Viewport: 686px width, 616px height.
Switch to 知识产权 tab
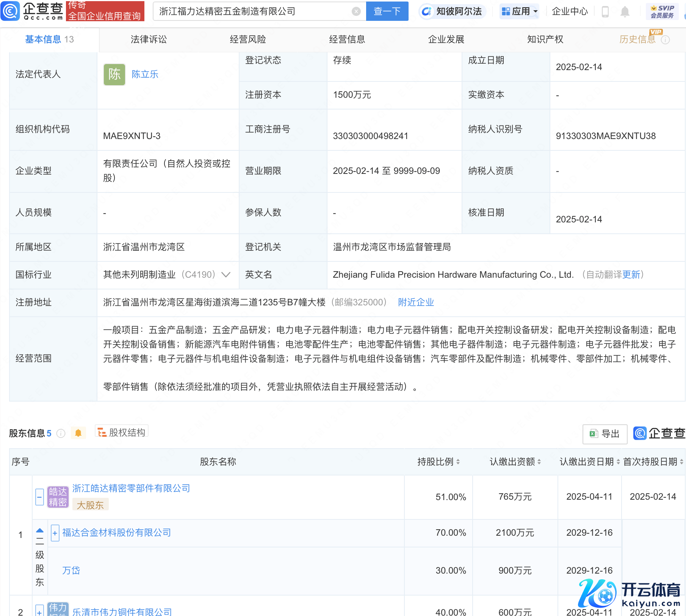coord(545,39)
